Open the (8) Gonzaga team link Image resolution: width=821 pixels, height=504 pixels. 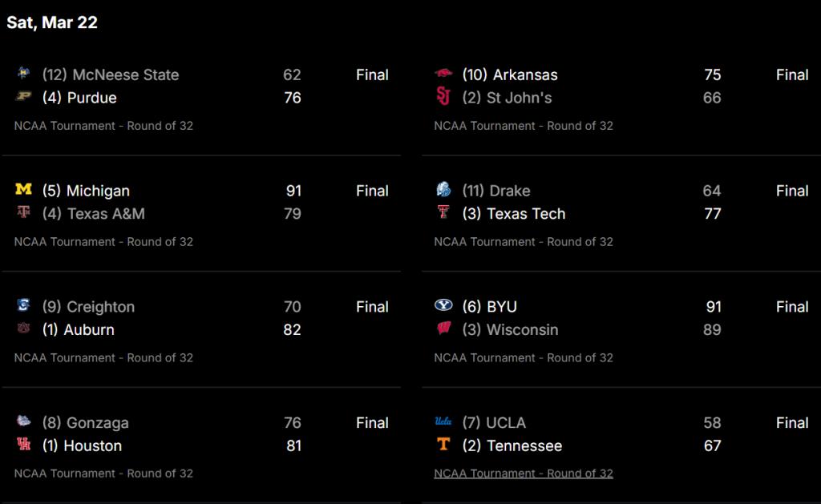[86, 422]
